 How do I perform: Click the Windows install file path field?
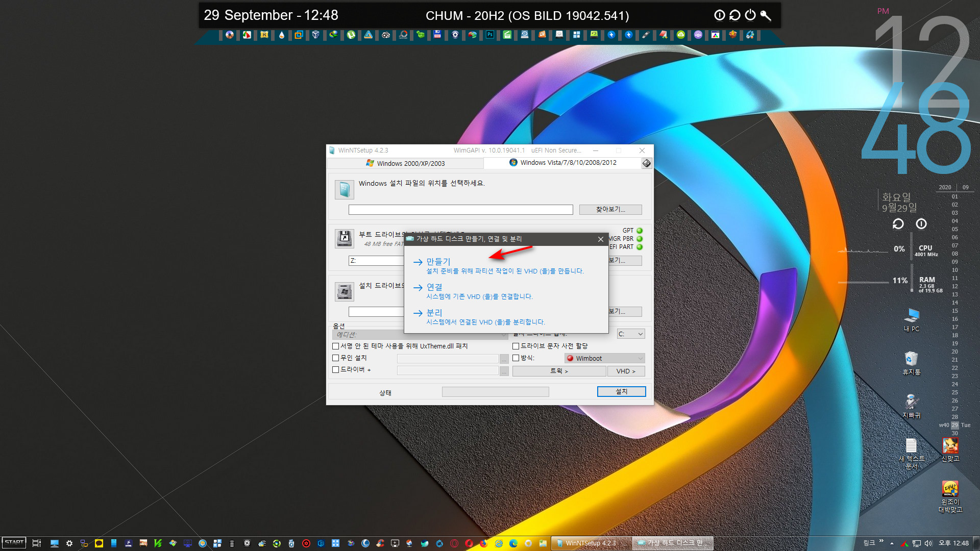tap(460, 210)
